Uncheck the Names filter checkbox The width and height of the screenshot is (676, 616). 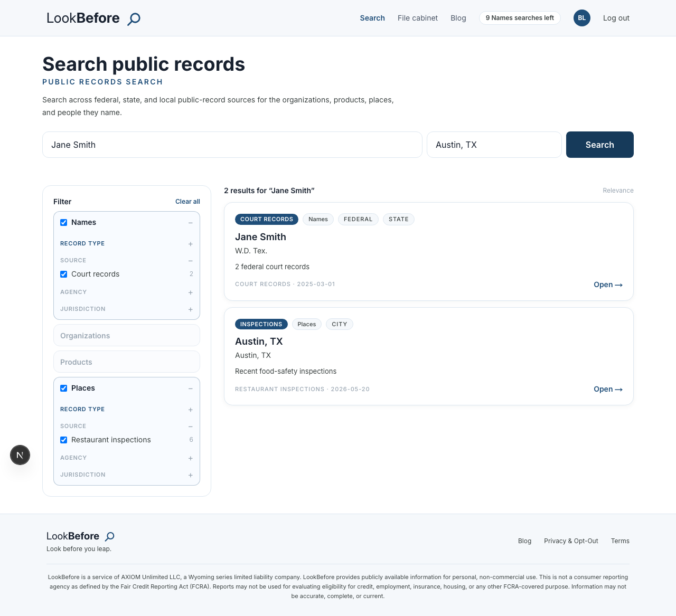pos(64,223)
